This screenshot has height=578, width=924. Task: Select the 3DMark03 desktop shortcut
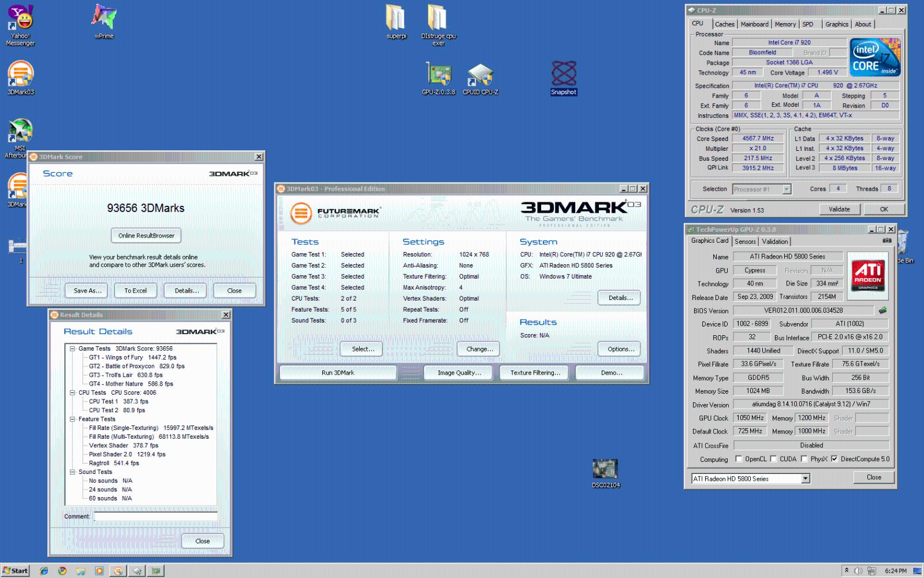click(x=20, y=78)
